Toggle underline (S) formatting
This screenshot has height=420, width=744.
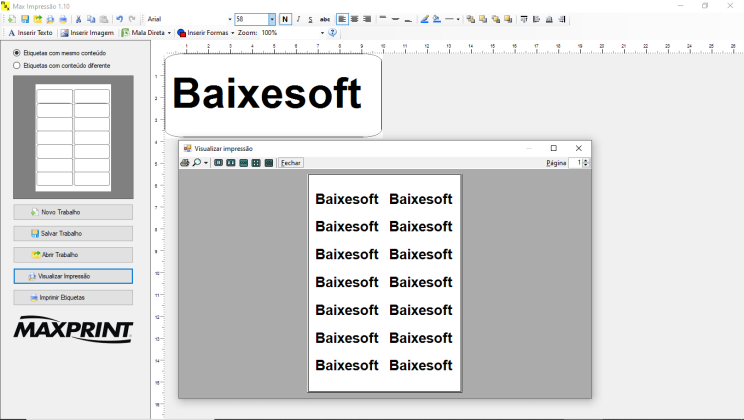pos(310,19)
